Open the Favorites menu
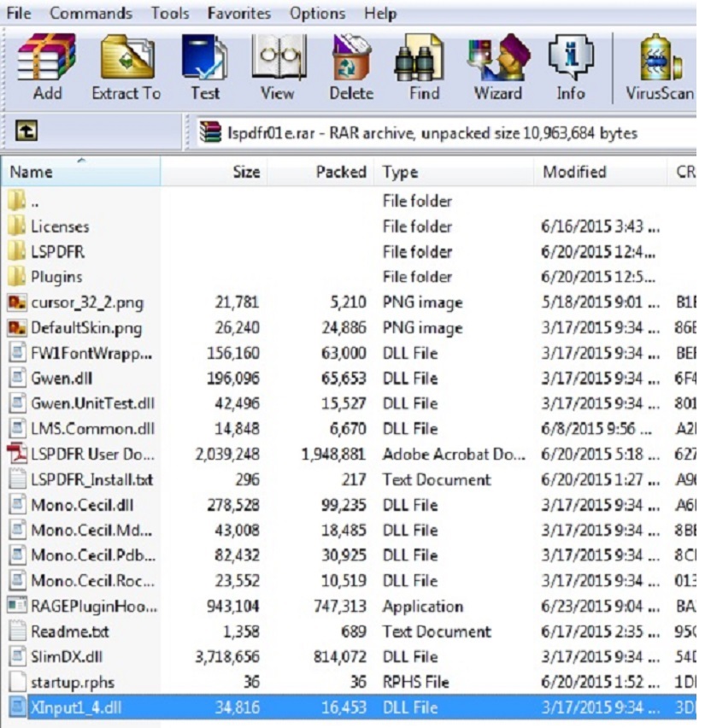This screenshot has height=728, width=705. (239, 13)
